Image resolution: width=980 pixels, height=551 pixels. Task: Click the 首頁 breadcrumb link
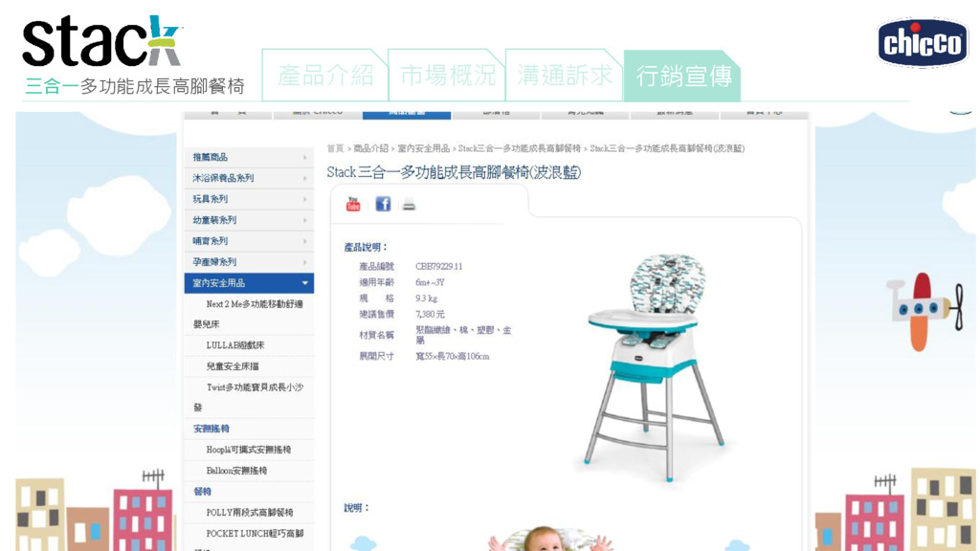[x=335, y=148]
